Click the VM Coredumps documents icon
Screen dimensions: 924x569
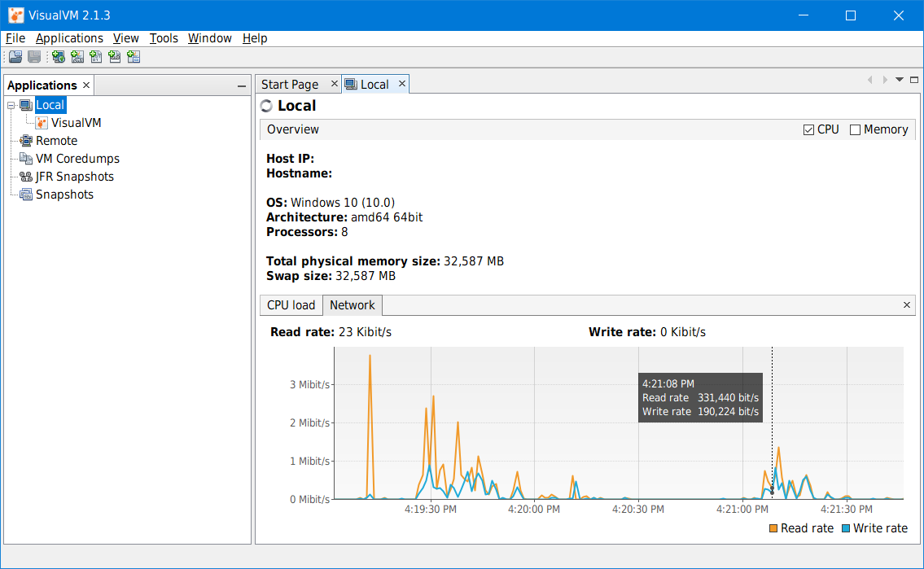[x=26, y=159]
